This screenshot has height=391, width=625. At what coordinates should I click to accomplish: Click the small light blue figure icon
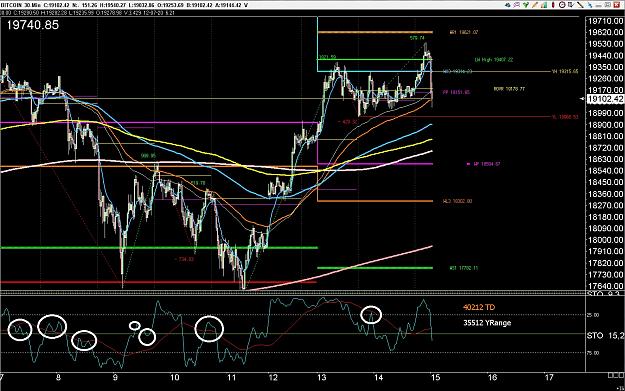589,5
